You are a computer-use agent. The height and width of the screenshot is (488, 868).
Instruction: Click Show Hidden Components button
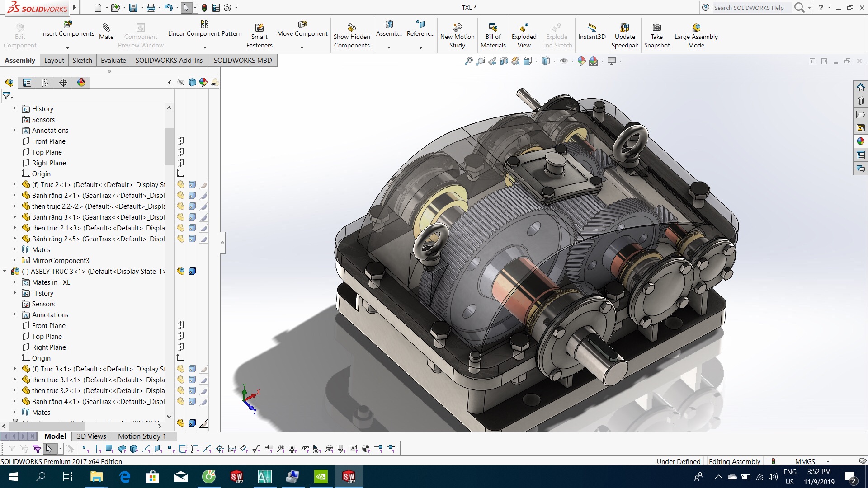click(x=352, y=28)
